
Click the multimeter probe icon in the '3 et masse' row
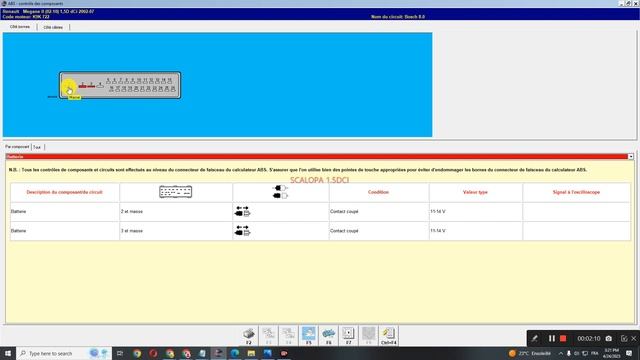tap(242, 230)
